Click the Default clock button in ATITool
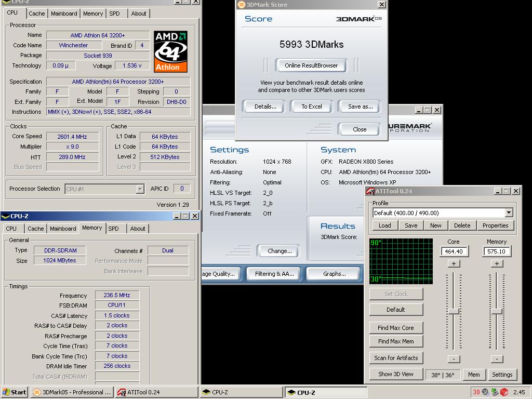 [x=396, y=310]
